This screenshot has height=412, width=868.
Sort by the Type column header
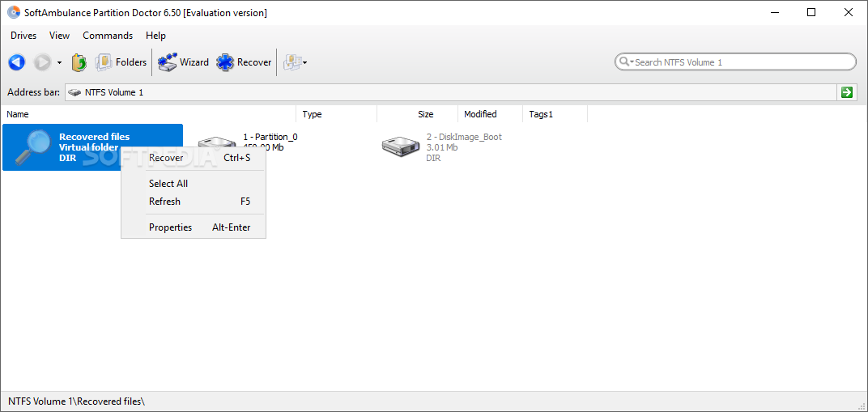click(337, 114)
